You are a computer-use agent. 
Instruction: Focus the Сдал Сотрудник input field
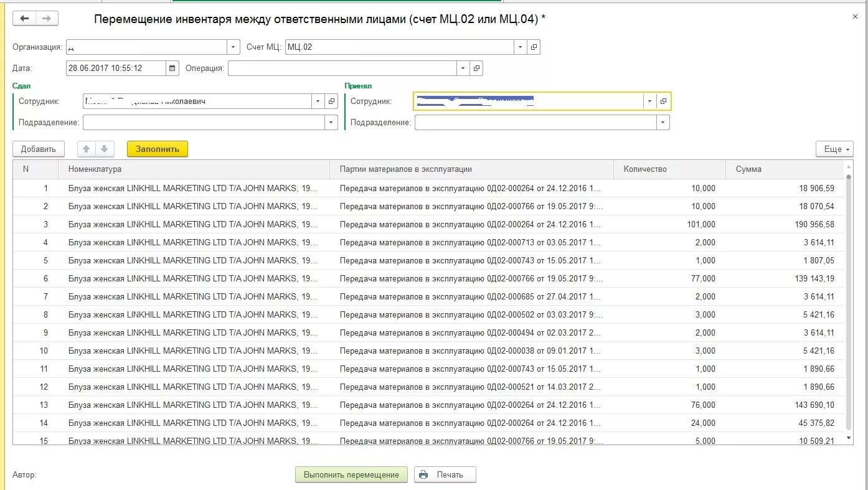click(197, 101)
